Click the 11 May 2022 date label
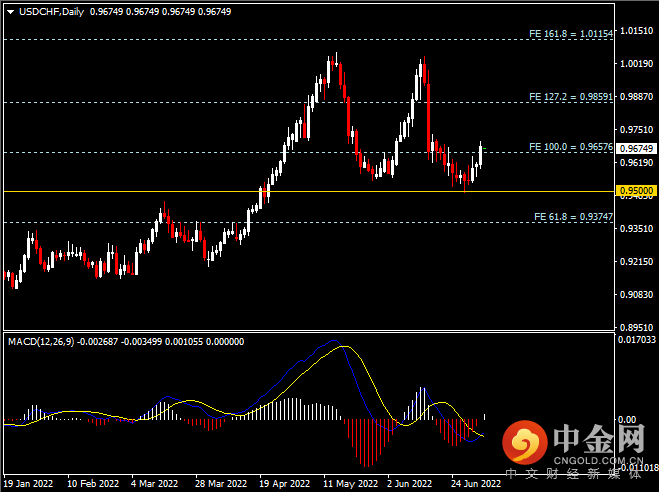The width and height of the screenshot is (659, 492). point(351,484)
